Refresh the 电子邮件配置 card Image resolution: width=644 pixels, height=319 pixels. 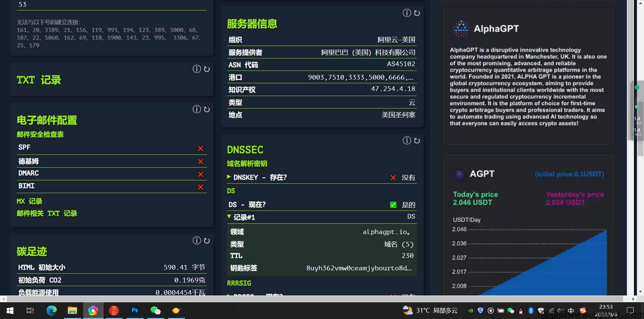click(207, 109)
